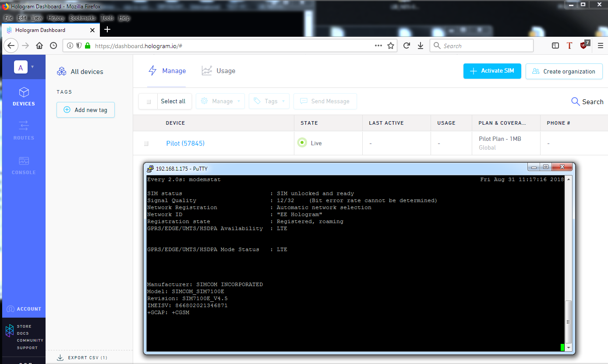Open the View menu in Firefox
Screen dimensions: 608x364
tap(37, 18)
